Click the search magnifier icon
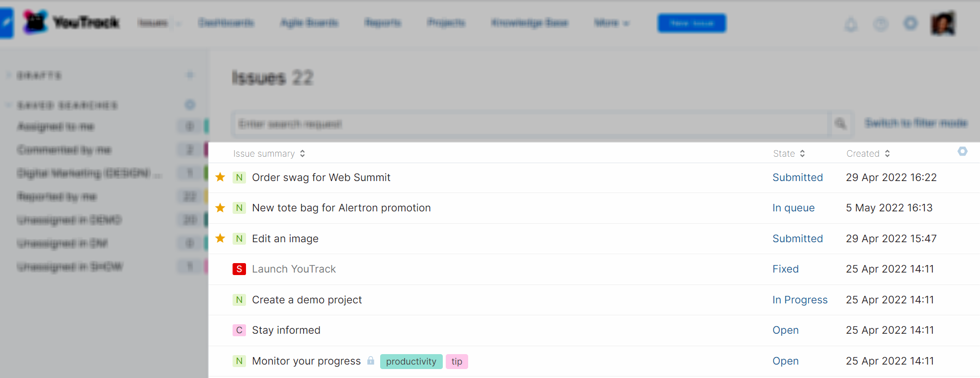Screen dimensions: 980x378 tap(840, 123)
